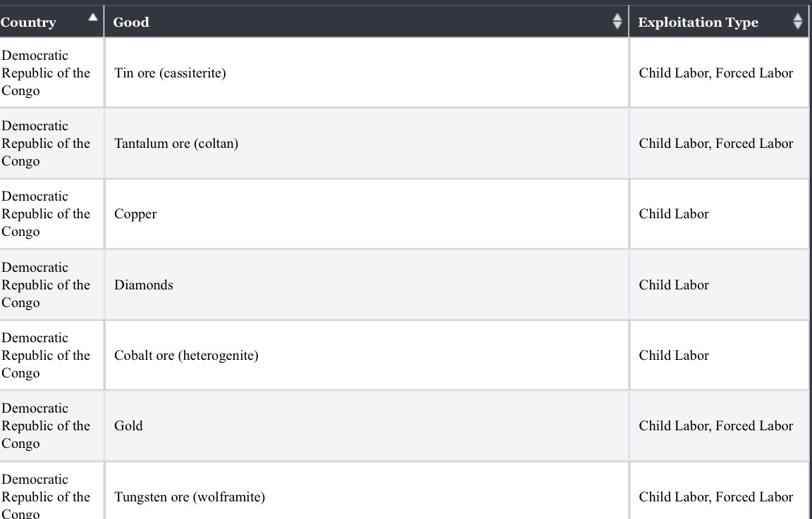Click the Exploitation Type header label
The height and width of the screenshot is (519, 812).
point(698,22)
